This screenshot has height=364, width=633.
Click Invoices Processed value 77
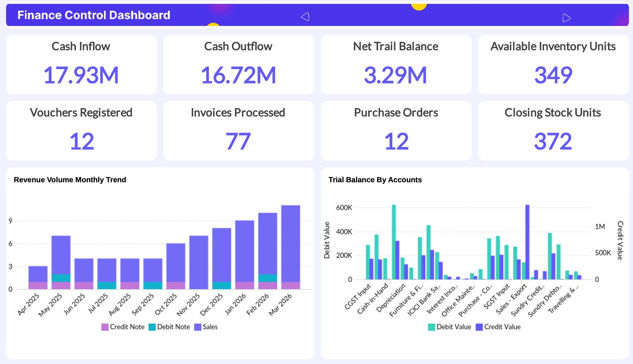pyautogui.click(x=238, y=141)
